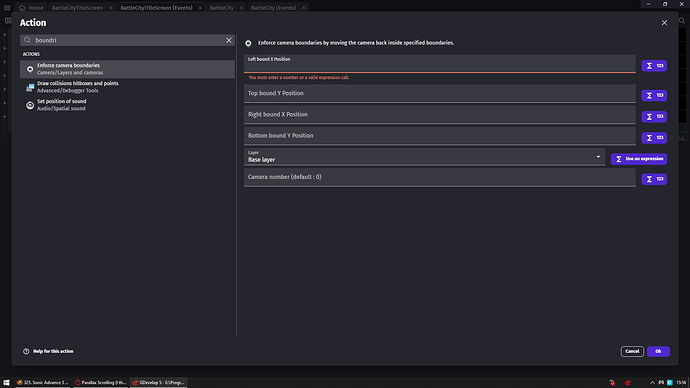
Task: Switch to the BattleCity tab
Action: click(x=221, y=7)
